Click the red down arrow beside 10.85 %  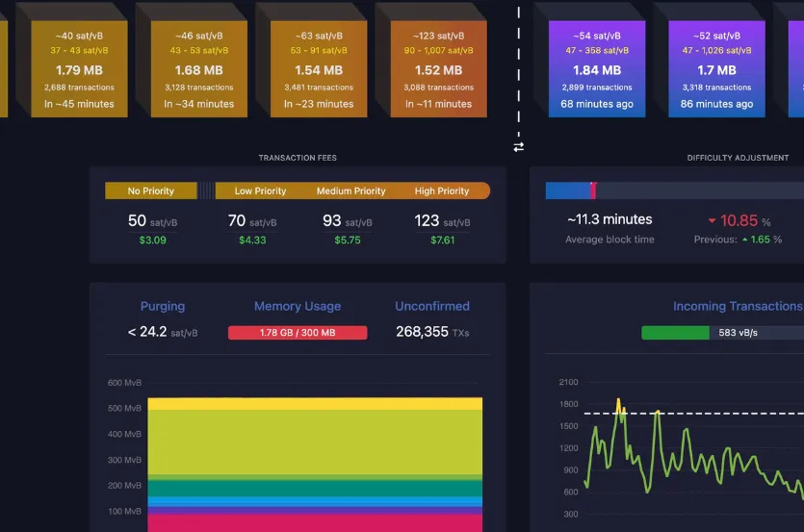click(x=712, y=221)
